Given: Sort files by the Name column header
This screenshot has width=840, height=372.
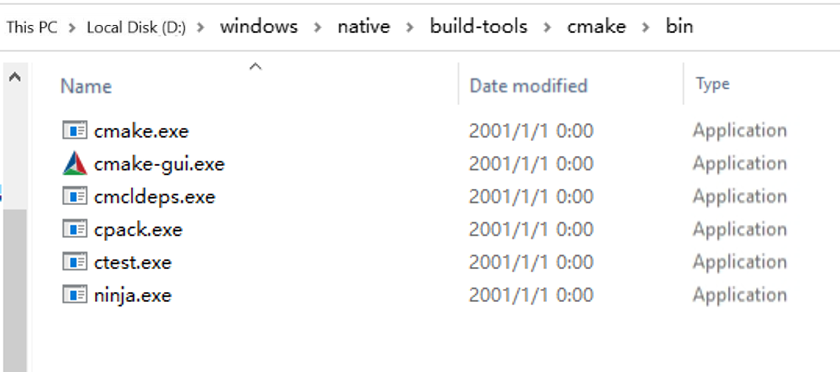Looking at the screenshot, I should (x=86, y=86).
